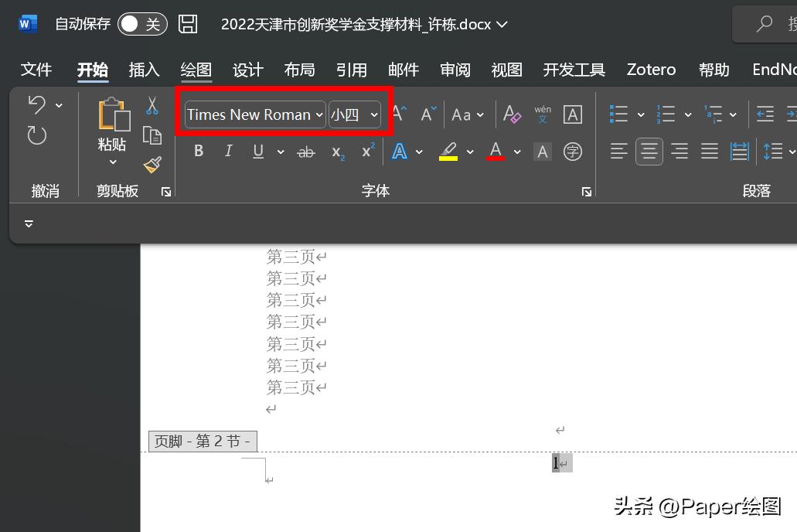
Task: Toggle subscript formatting
Action: (335, 151)
